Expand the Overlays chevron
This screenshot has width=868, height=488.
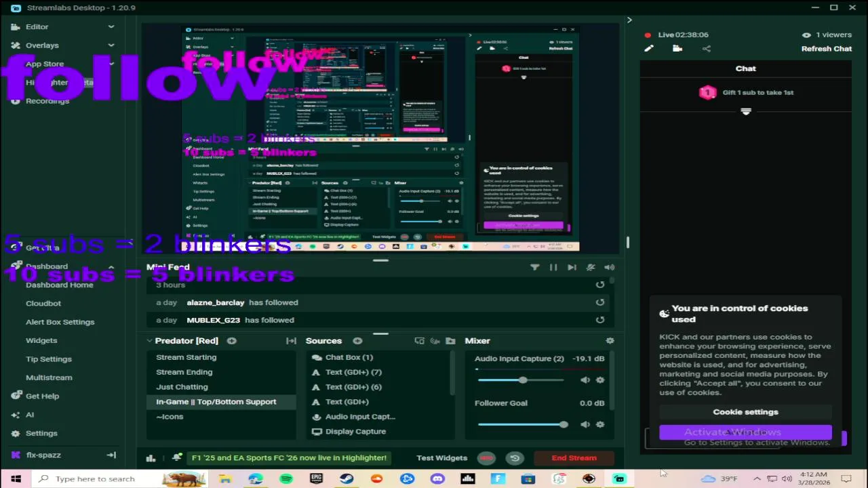(x=111, y=45)
